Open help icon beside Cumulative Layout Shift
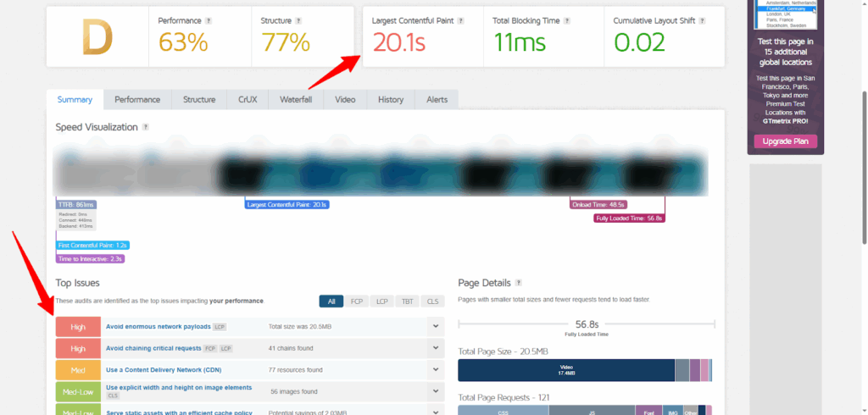Viewport: 868px width, 415px height. (702, 21)
